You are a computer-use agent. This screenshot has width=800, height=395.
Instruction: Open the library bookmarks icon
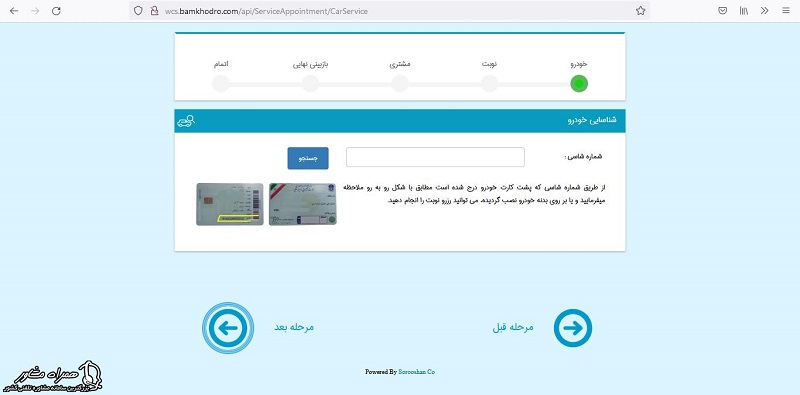click(x=744, y=11)
